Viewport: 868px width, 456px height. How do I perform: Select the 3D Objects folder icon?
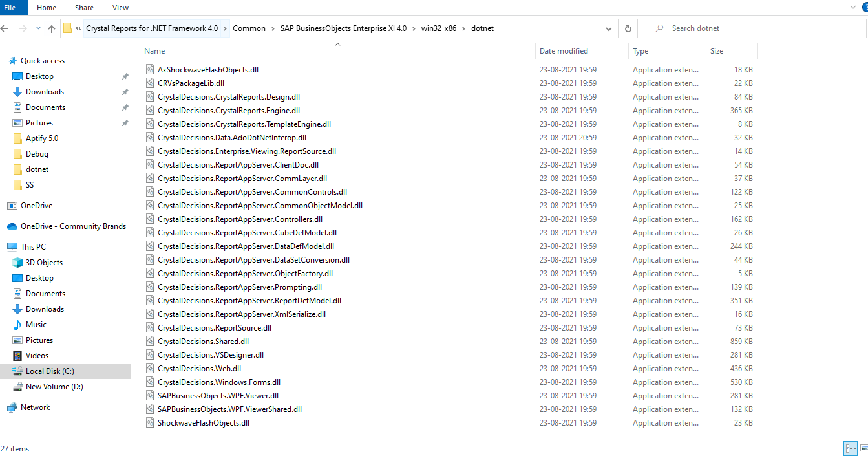click(x=17, y=263)
